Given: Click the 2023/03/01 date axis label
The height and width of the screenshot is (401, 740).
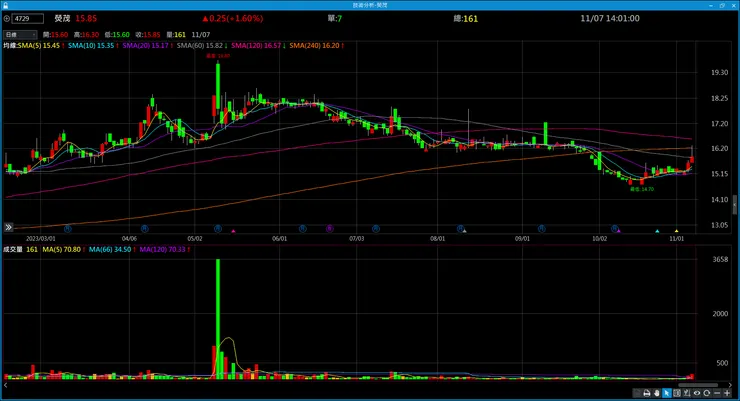Looking at the screenshot, I should pyautogui.click(x=41, y=239).
